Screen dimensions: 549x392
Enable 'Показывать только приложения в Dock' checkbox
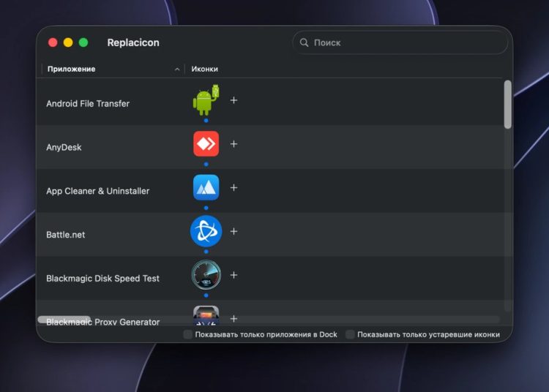click(187, 335)
